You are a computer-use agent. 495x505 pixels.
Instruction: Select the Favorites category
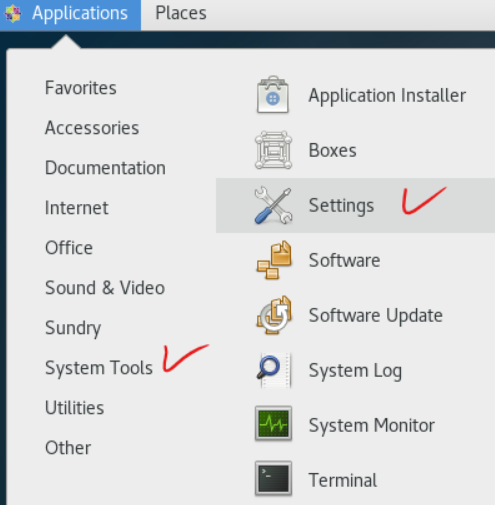coord(81,88)
